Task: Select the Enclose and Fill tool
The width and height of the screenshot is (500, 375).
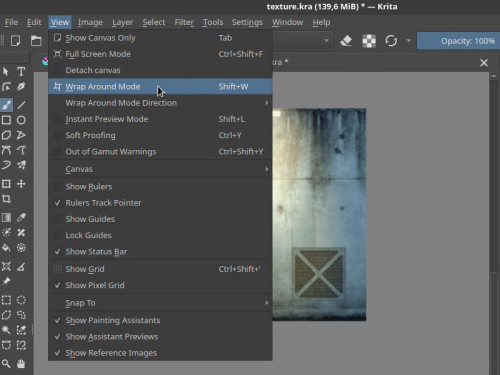Action: (x=21, y=248)
